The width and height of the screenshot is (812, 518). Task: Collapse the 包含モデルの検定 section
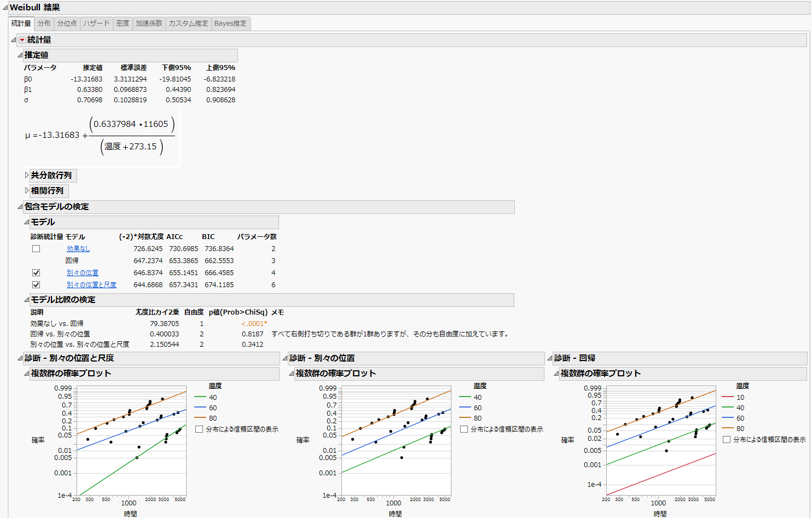coord(20,207)
